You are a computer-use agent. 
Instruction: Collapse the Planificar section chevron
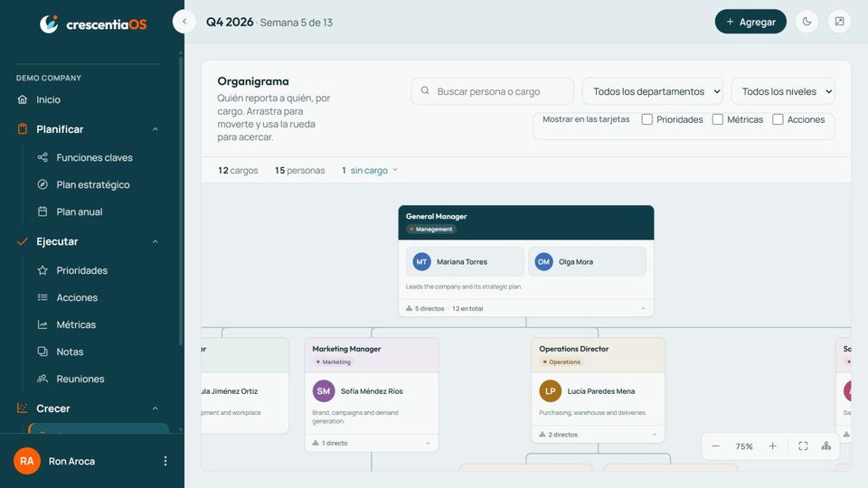pos(155,129)
